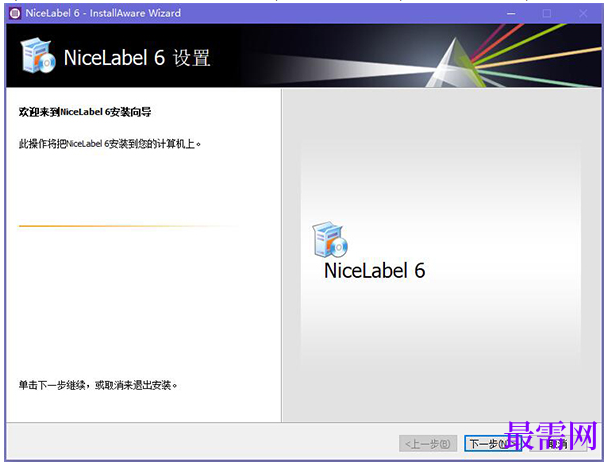This screenshot has width=616, height=467.
Task: Click the disabled Back (上一步) button
Action: 428,444
